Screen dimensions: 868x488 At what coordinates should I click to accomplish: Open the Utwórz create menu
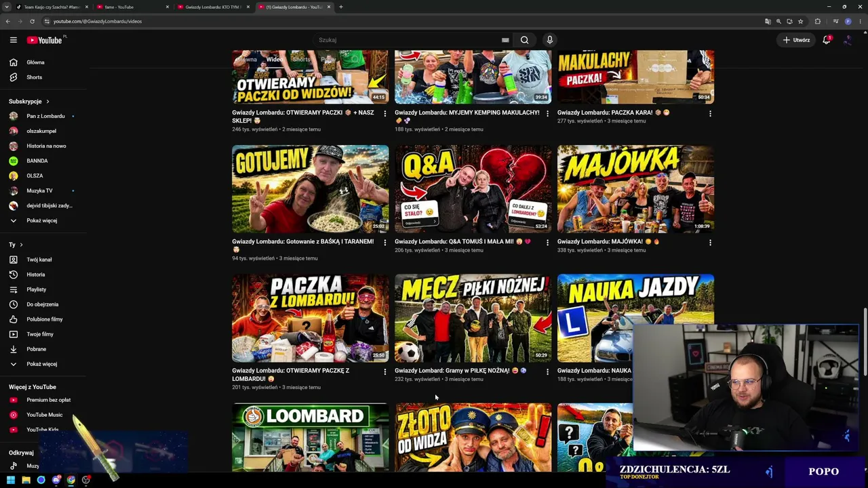click(796, 40)
